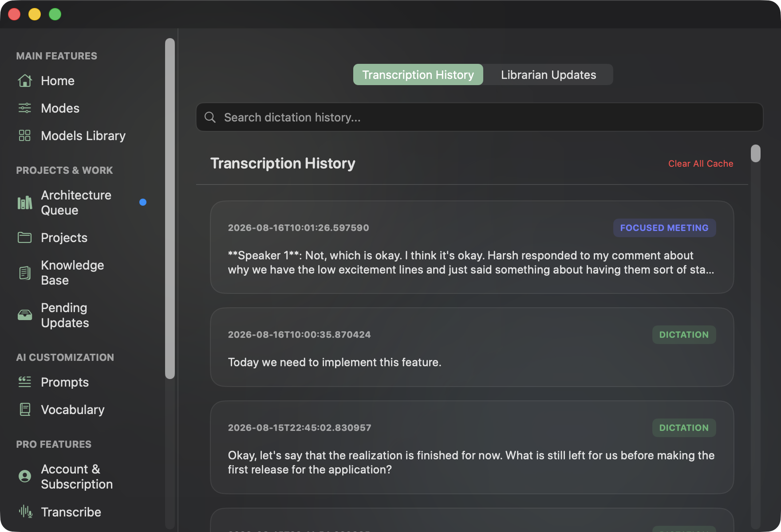This screenshot has width=781, height=532.
Task: Click the sidebar scrollbar thumb
Action: pyautogui.click(x=170, y=208)
